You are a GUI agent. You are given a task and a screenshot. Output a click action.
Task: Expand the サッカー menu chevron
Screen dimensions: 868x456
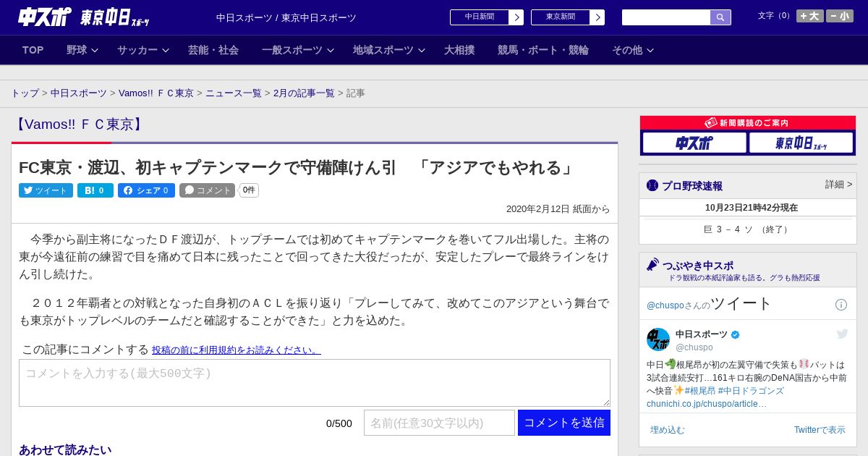166,51
